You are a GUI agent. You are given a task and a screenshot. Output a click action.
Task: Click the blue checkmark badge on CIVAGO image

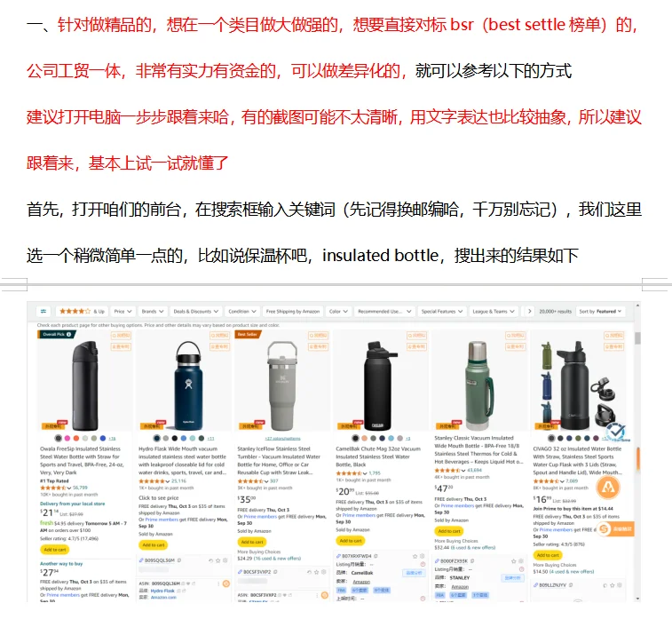[615, 430]
